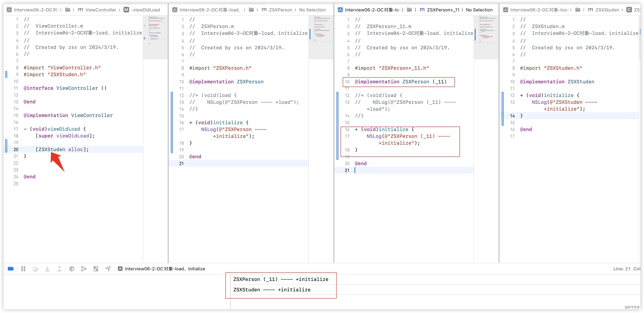Screen dimensions: 644x313
Task: Open the Debug Memory Graph icon
Action: [84, 269]
